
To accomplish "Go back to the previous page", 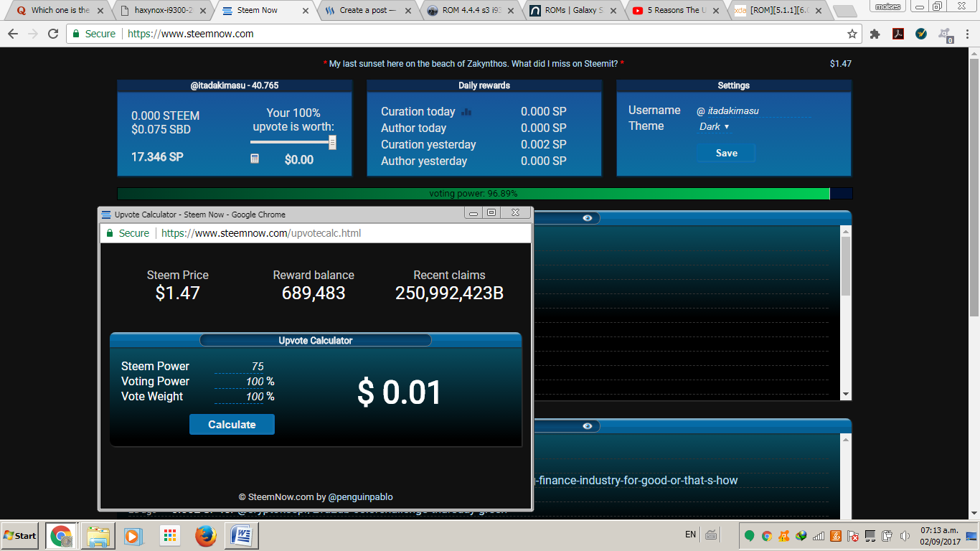I will [13, 34].
